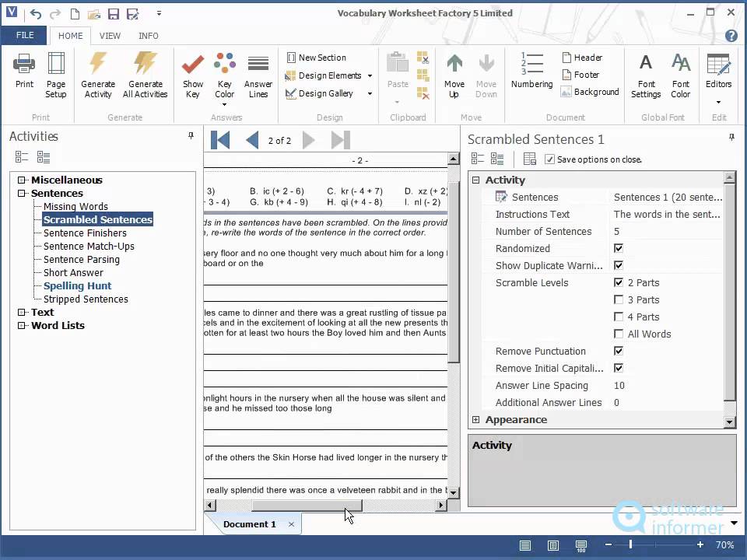
Task: Select Stripped Sentences activity
Action: (x=86, y=299)
